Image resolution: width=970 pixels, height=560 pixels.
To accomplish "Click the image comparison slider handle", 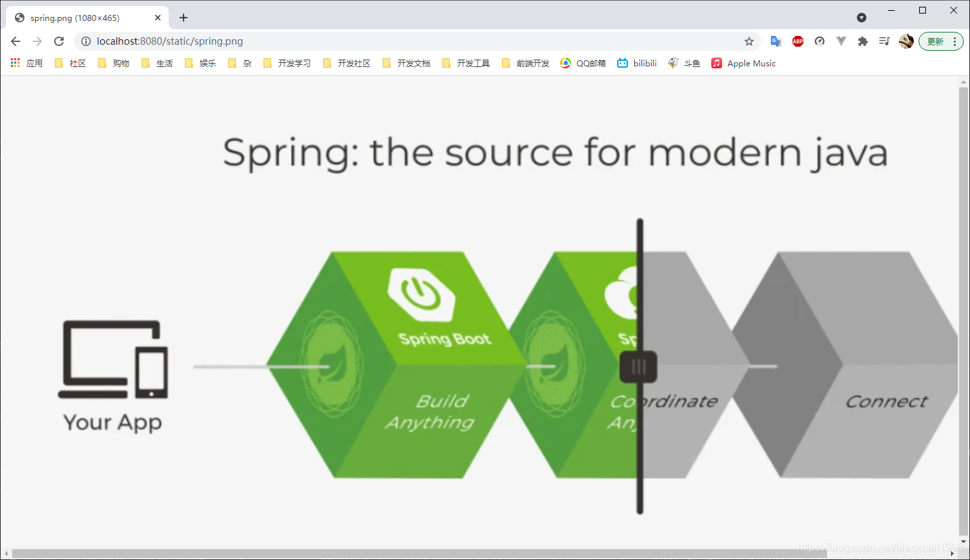I will pos(639,366).
